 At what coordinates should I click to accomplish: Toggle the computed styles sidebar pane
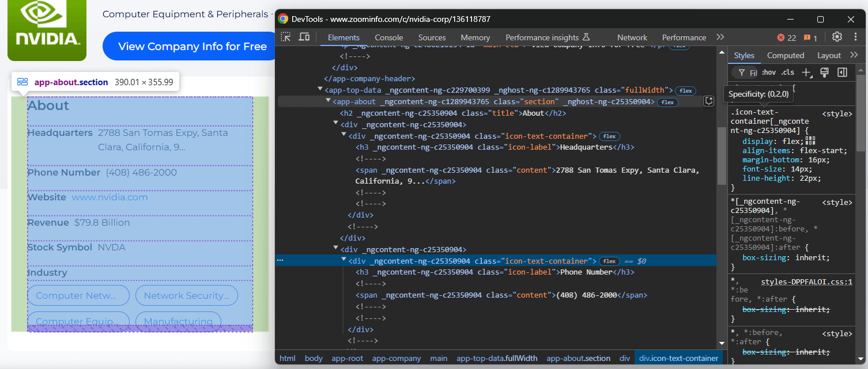[842, 73]
